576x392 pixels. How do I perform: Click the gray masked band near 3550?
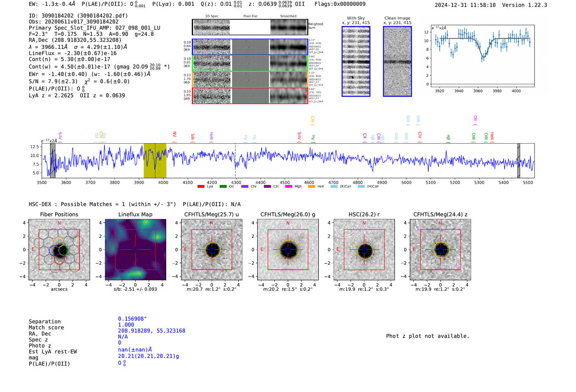[53, 160]
